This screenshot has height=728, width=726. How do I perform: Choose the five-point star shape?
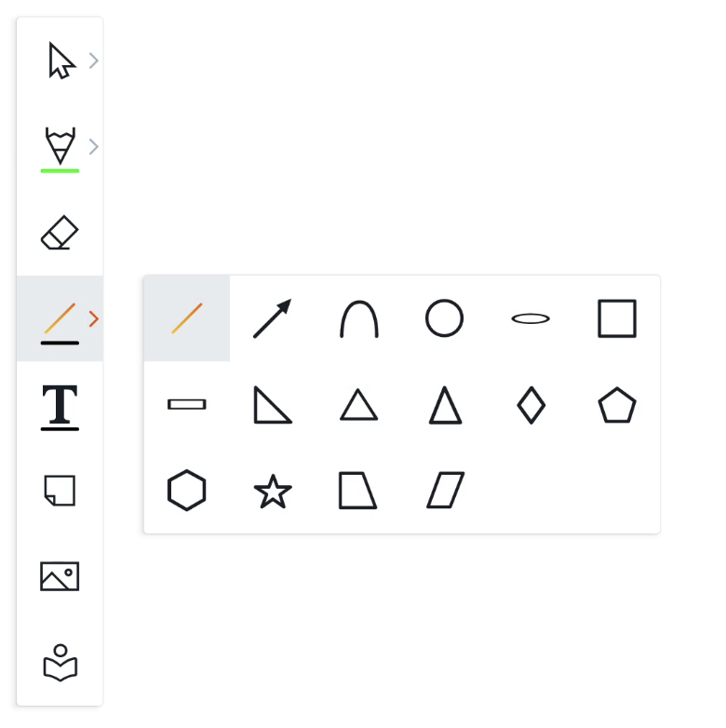click(x=273, y=491)
